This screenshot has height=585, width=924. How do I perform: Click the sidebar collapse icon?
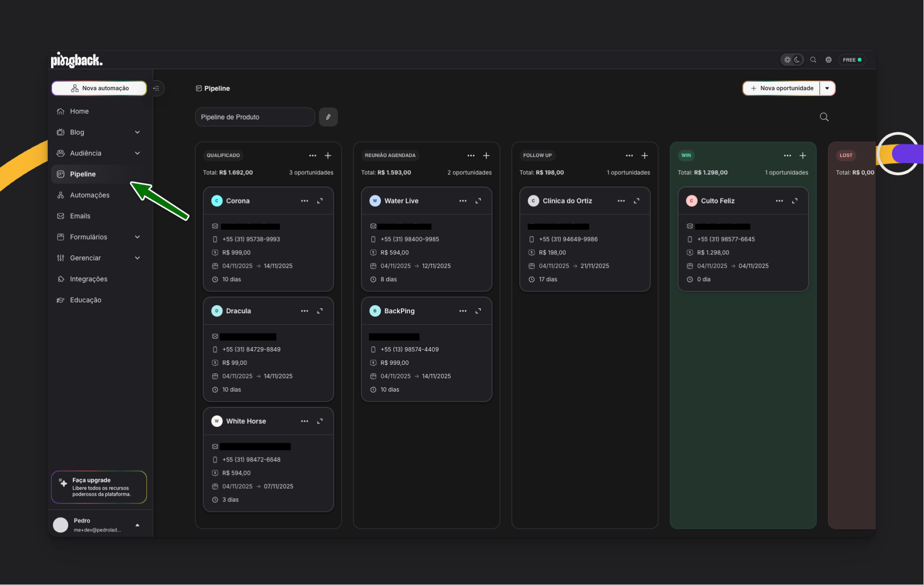[156, 88]
